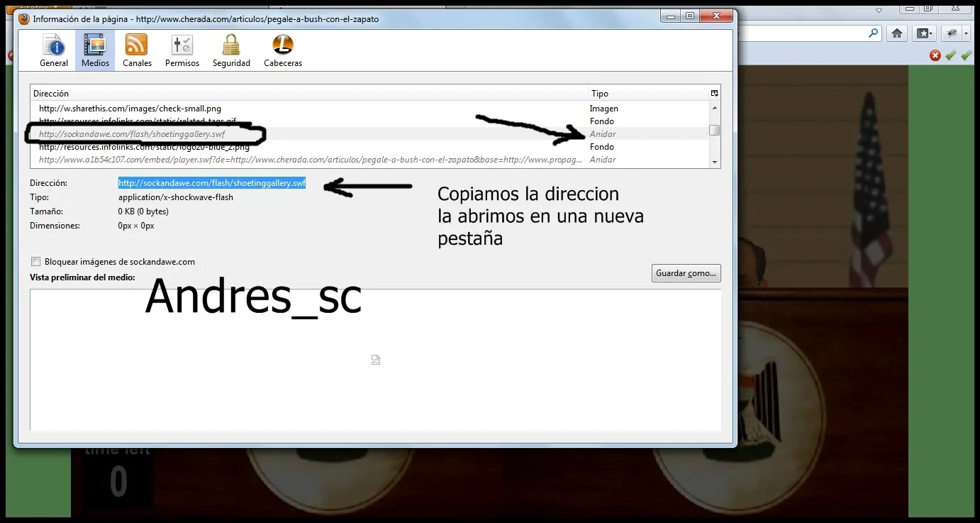Click the Firefox icon in the dialog title bar

pos(24,19)
